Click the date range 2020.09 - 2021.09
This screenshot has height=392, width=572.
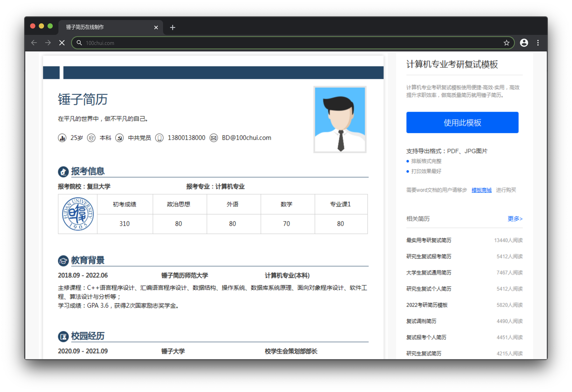(x=83, y=351)
